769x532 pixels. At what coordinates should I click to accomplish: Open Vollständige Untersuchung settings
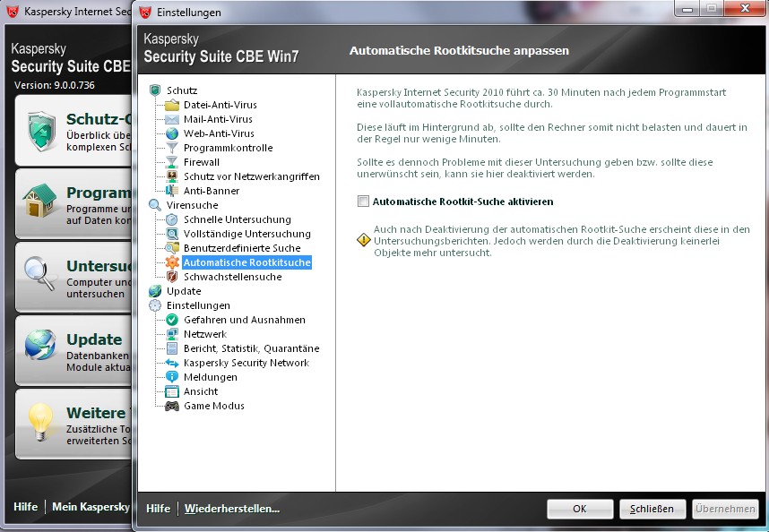point(247,234)
